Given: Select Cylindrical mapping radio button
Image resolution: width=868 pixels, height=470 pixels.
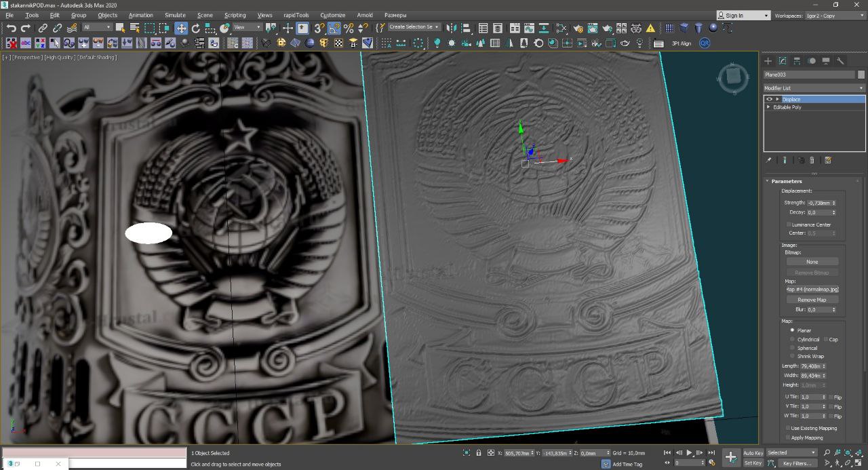Looking at the screenshot, I should coord(792,339).
